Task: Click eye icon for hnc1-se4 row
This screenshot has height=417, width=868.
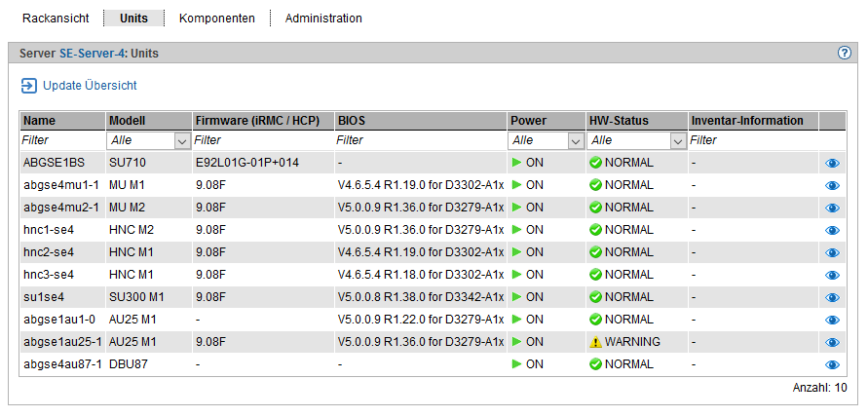Action: (832, 230)
